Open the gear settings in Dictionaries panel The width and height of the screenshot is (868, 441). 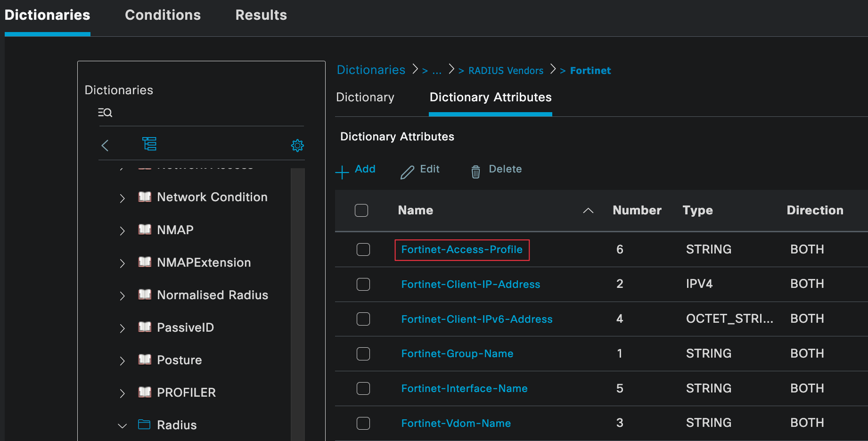tap(297, 146)
